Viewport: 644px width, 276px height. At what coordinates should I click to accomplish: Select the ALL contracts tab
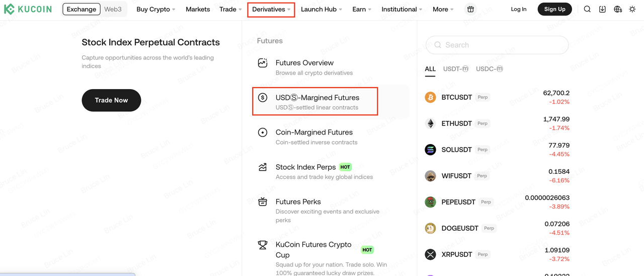430,69
